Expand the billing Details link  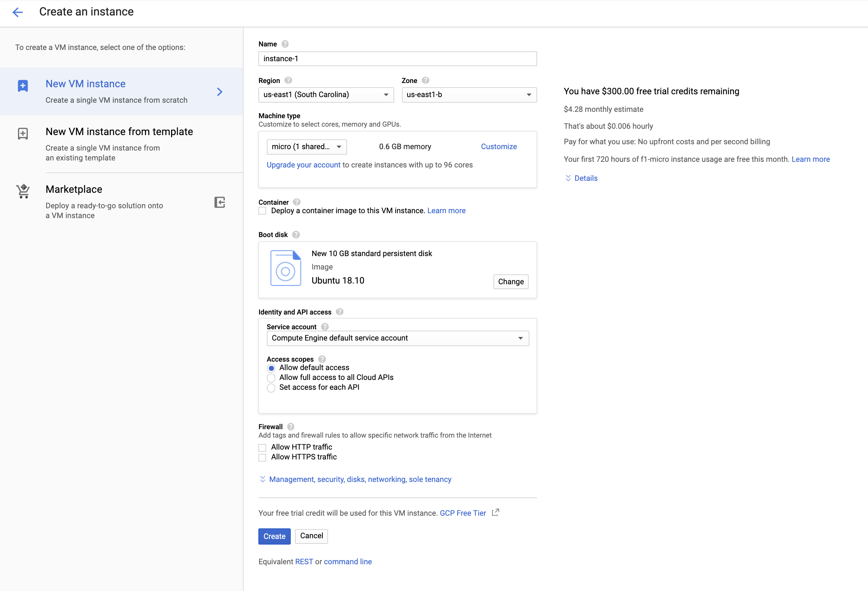coord(586,178)
